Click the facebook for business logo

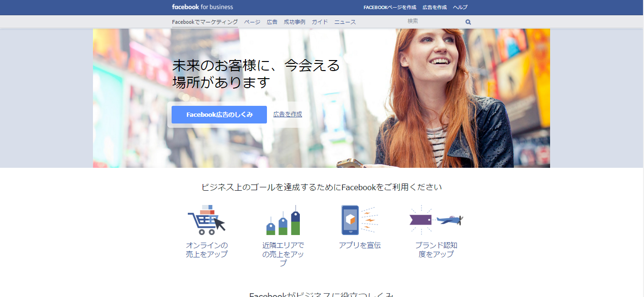pyautogui.click(x=203, y=7)
